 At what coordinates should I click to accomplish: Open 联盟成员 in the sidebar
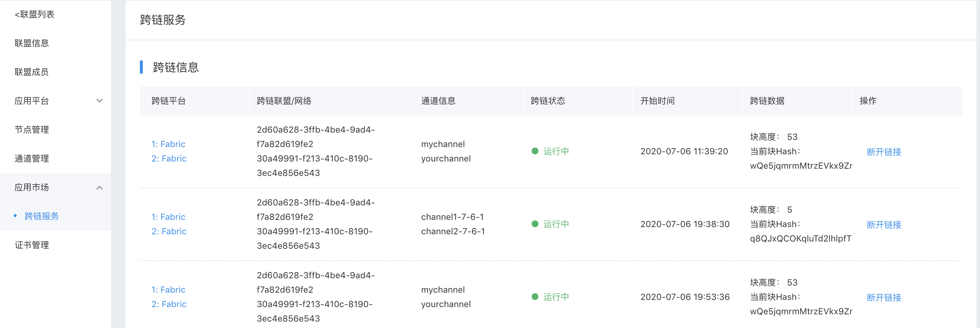pyautogui.click(x=32, y=72)
